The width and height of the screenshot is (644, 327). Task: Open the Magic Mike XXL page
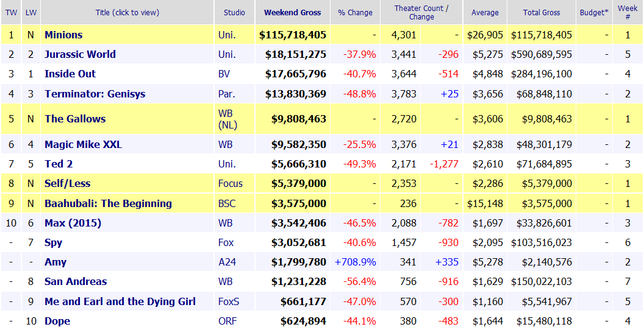tap(84, 144)
